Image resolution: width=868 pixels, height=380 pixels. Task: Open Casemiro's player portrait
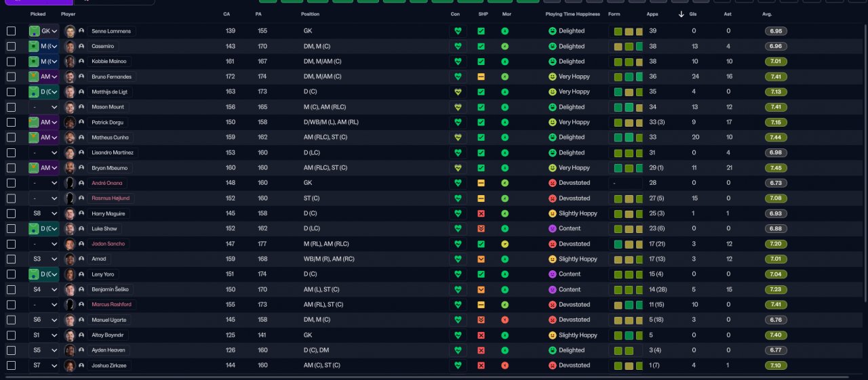click(70, 46)
